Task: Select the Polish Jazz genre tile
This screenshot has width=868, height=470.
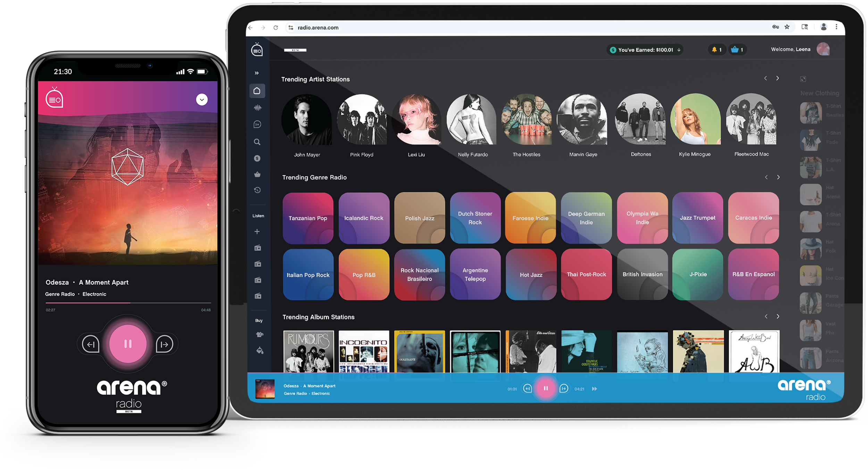Action: pyautogui.click(x=419, y=218)
